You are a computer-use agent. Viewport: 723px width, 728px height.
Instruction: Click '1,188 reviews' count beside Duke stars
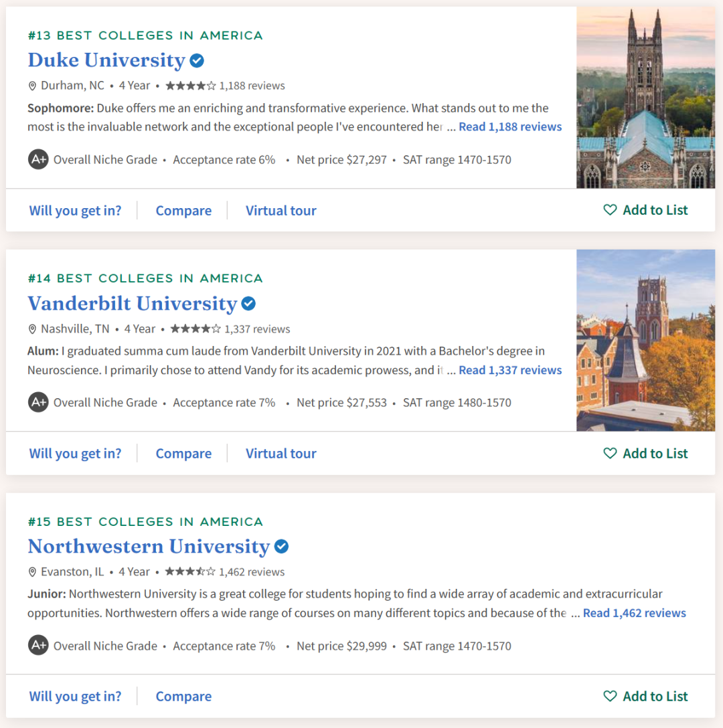click(x=252, y=86)
